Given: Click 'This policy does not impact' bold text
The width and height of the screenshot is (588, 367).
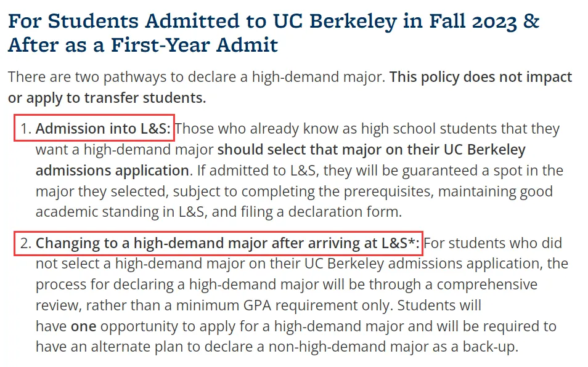Looking at the screenshot, I should (x=481, y=77).
